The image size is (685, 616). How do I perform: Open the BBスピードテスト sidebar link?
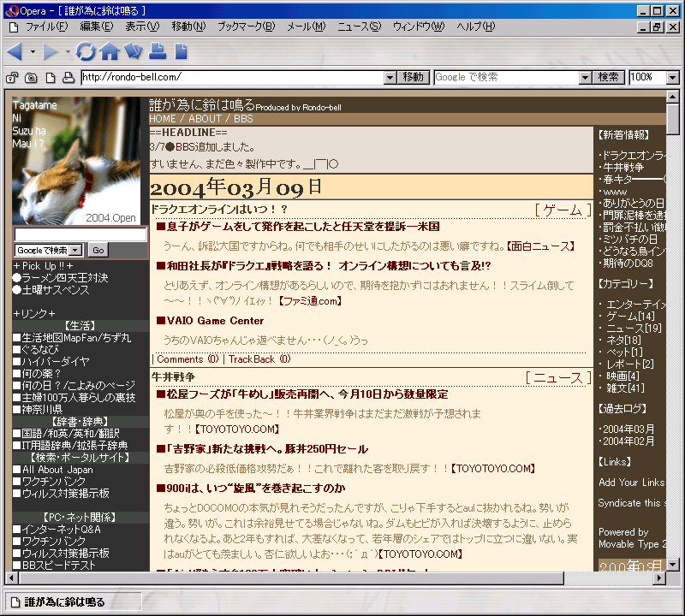click(x=58, y=566)
